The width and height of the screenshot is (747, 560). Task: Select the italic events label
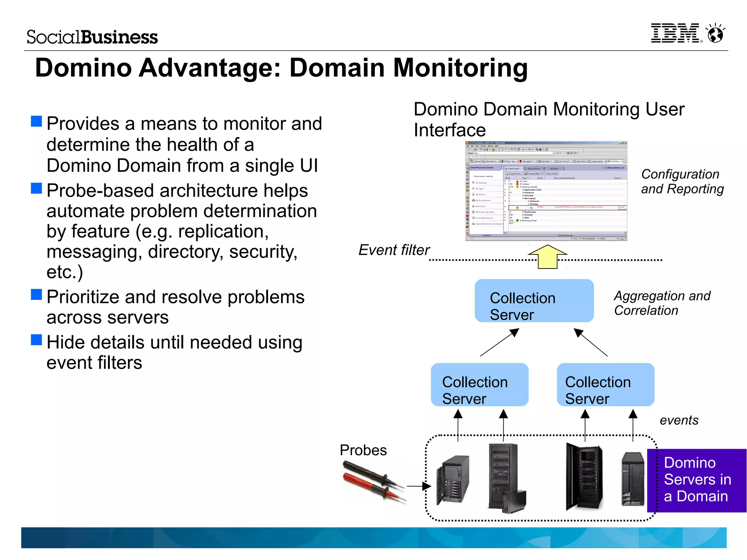[x=679, y=420]
